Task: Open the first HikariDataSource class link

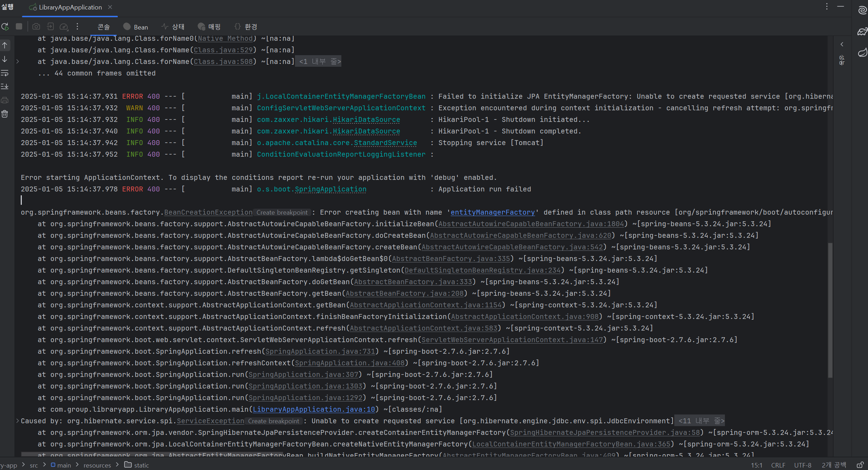Action: tap(366, 120)
